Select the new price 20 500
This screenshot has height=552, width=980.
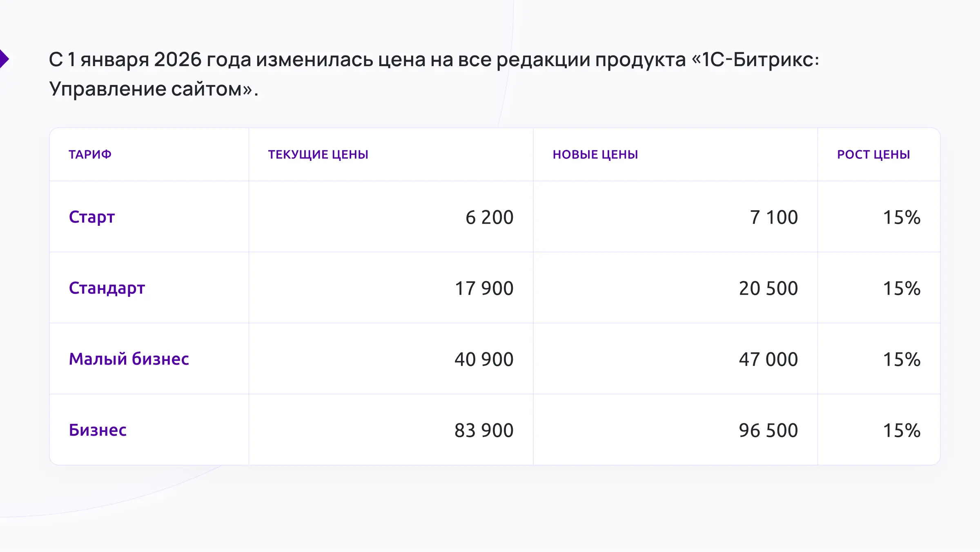point(768,289)
